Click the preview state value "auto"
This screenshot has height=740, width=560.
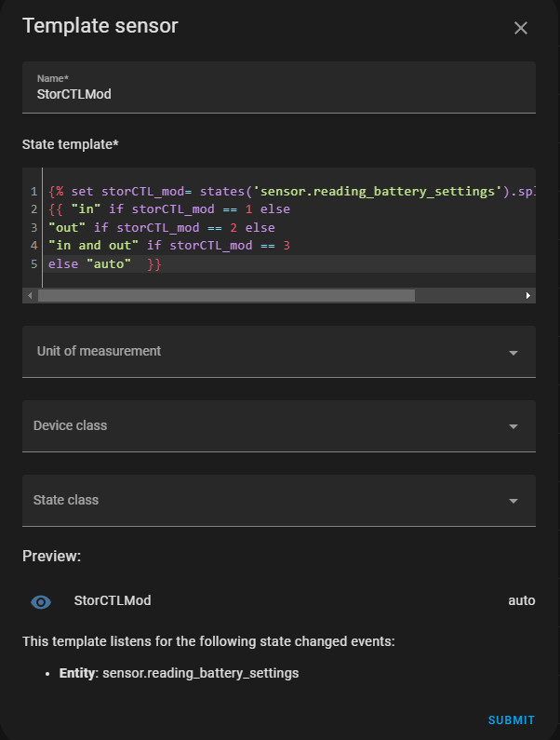[x=521, y=601]
